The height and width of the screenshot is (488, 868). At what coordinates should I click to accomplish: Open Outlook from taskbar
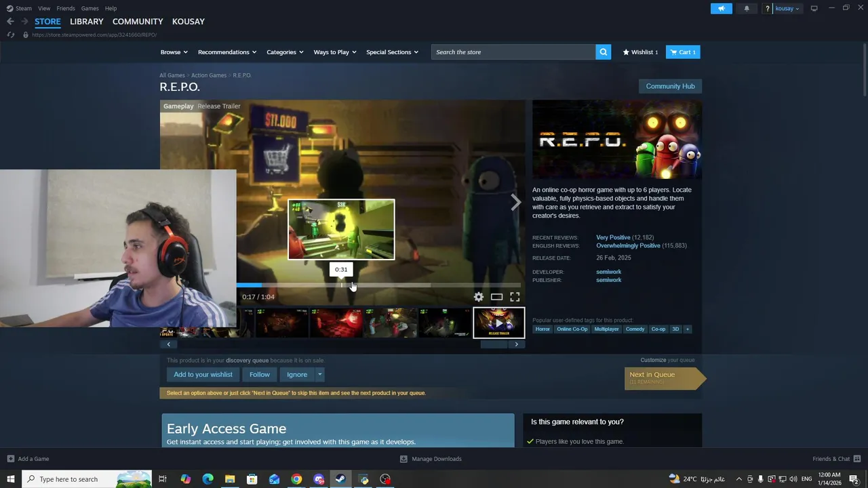274,479
